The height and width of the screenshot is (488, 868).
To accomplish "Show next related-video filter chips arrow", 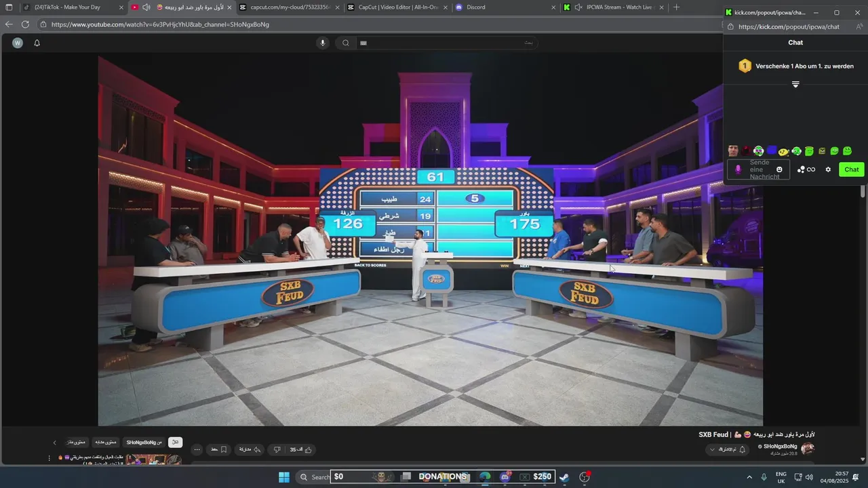I will pyautogui.click(x=55, y=443).
